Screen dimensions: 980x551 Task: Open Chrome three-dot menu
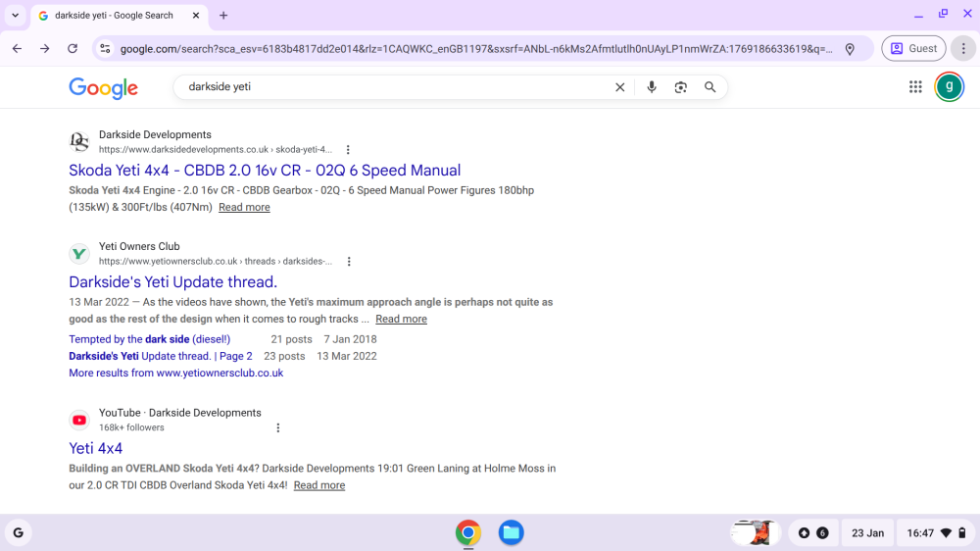963,49
